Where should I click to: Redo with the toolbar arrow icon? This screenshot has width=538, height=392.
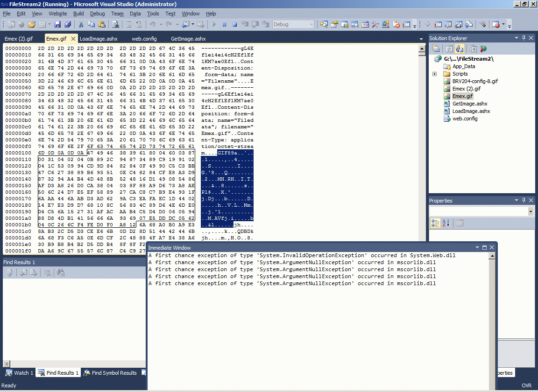point(169,24)
